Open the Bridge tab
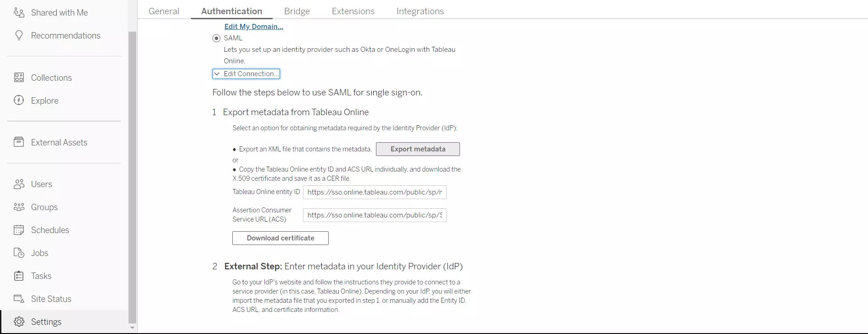868x334 pixels. [x=297, y=11]
